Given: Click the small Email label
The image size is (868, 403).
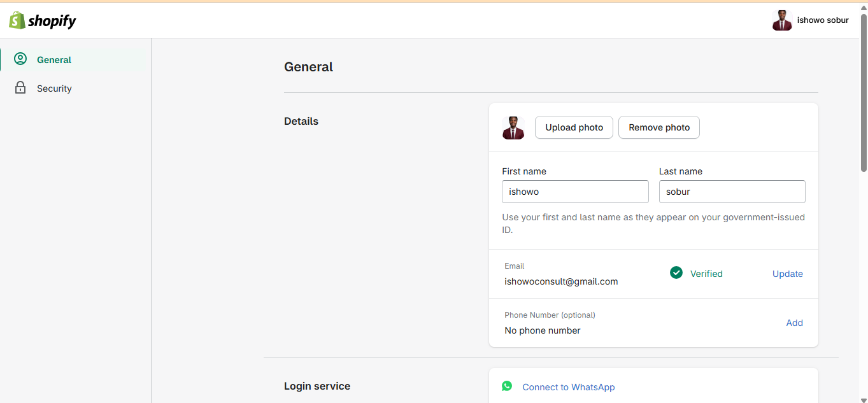Looking at the screenshot, I should (515, 266).
